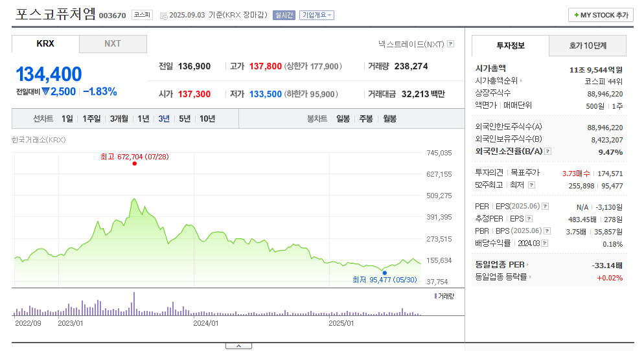Click the 코스피 44위 rank value
The width and height of the screenshot is (644, 351).
click(604, 82)
